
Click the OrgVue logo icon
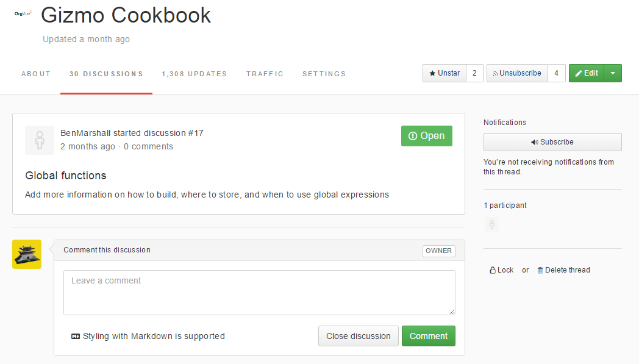pos(23,13)
